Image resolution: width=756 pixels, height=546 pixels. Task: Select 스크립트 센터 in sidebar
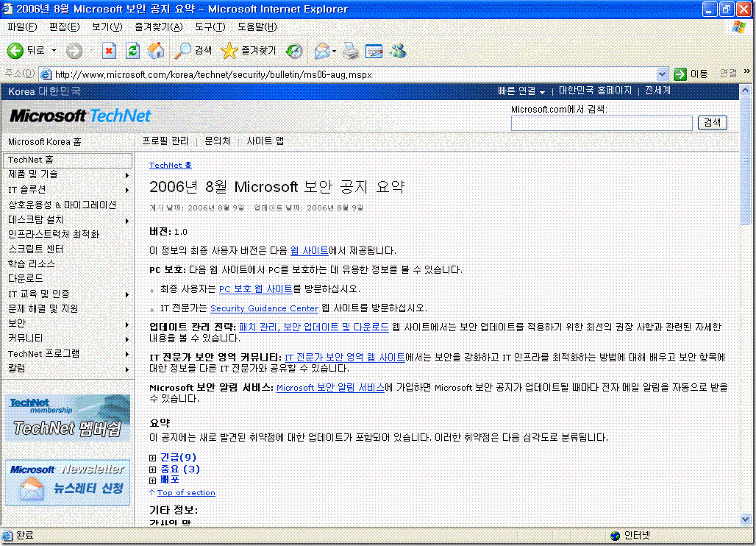tap(36, 249)
